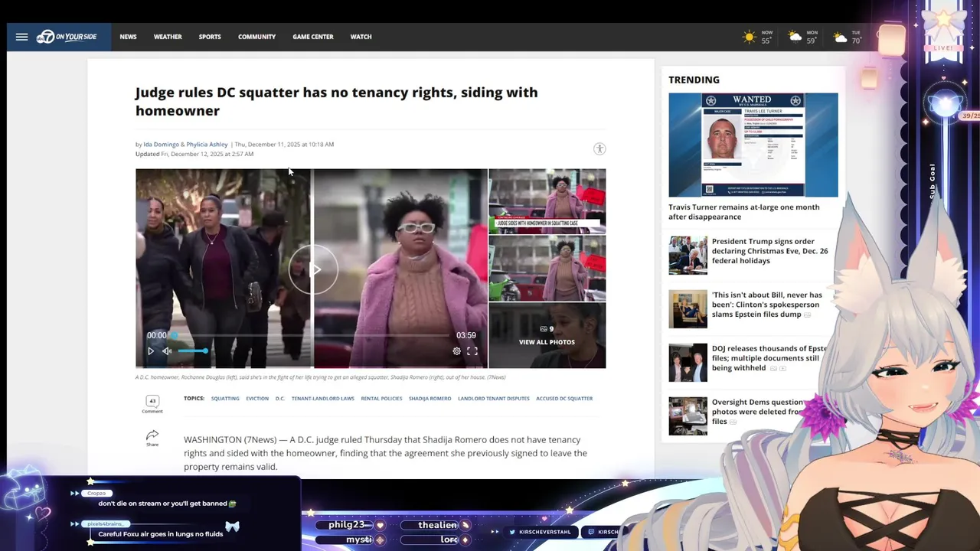
Task: Open the Tenant-Landlord Laws topic tag
Action: tap(322, 399)
